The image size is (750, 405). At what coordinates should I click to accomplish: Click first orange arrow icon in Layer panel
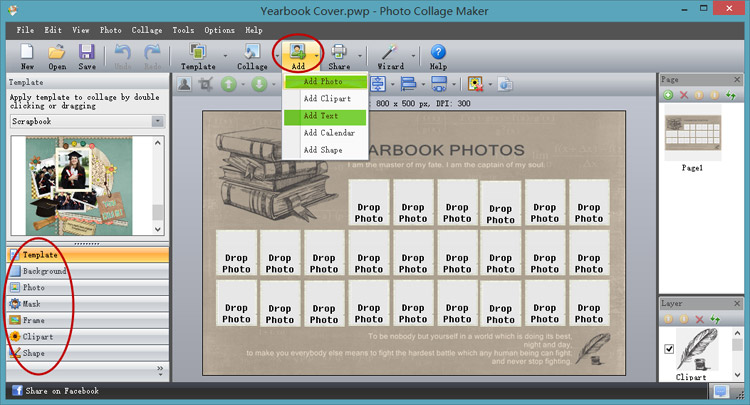click(x=668, y=319)
